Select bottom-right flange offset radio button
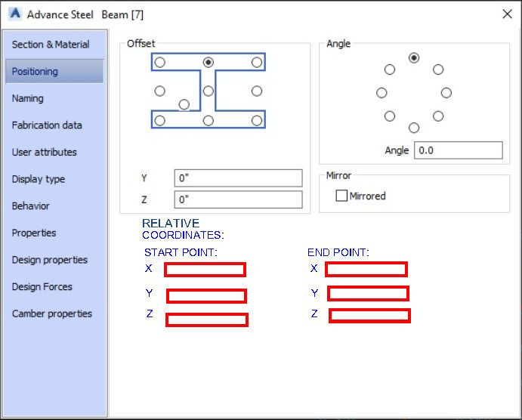The height and width of the screenshot is (420, 522). [257, 120]
